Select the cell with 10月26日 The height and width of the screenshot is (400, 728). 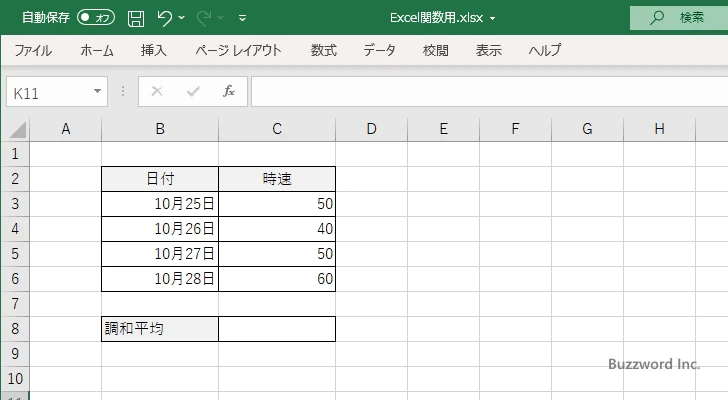pyautogui.click(x=160, y=229)
